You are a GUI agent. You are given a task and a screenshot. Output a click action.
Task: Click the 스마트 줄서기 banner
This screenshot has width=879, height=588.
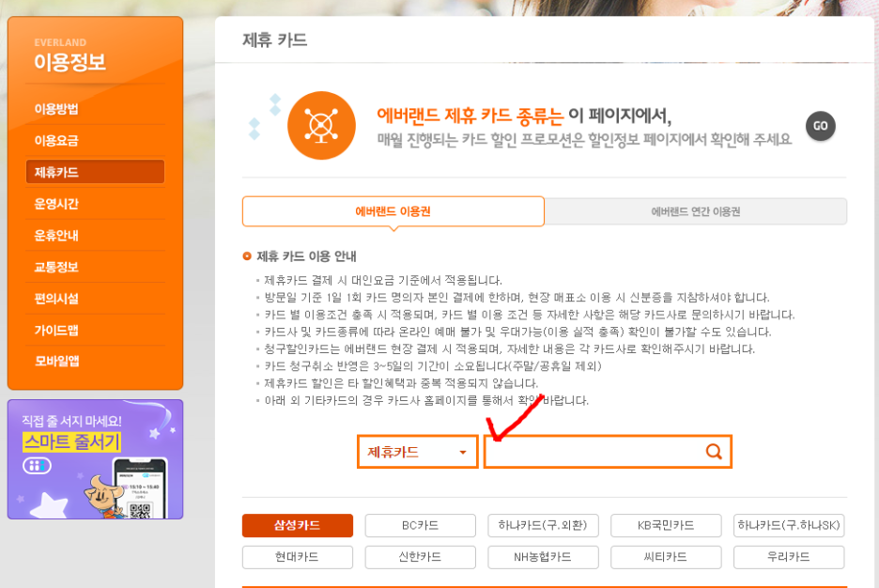click(95, 459)
